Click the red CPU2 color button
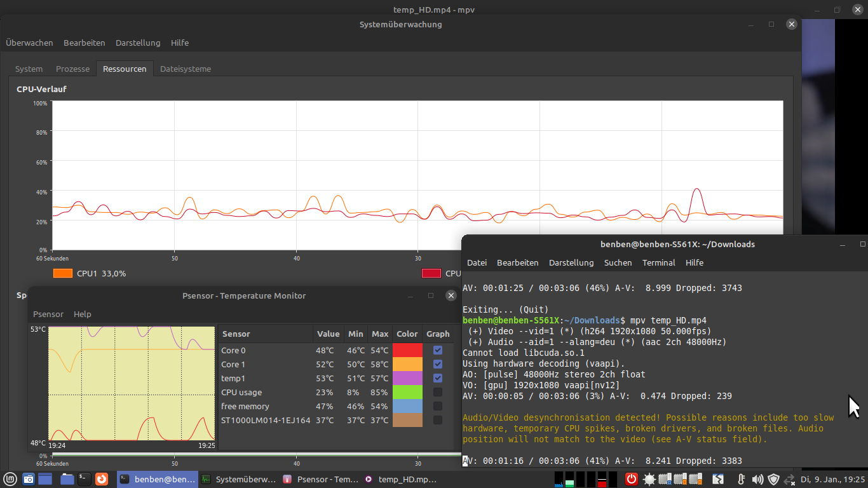This screenshot has width=868, height=488. click(x=431, y=273)
